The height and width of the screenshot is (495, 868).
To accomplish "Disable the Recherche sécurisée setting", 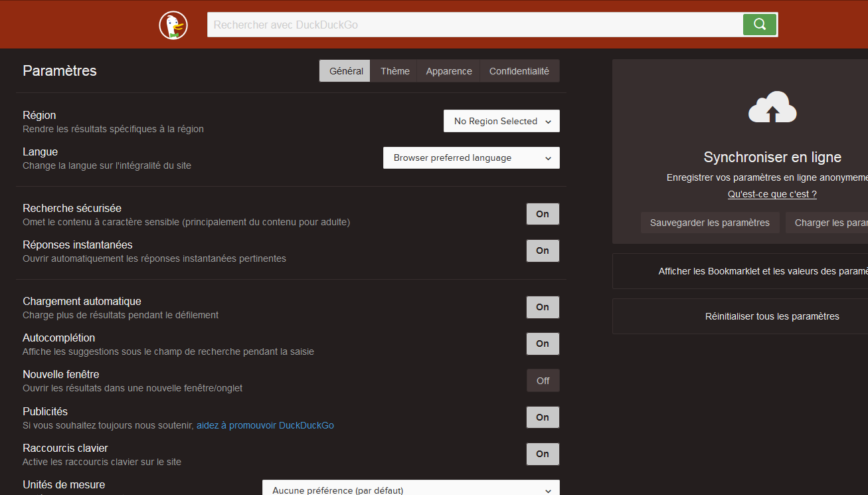I will point(543,213).
